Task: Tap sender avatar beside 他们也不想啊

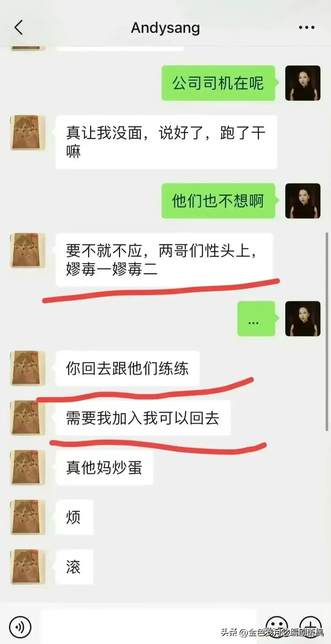Action: coord(303,201)
